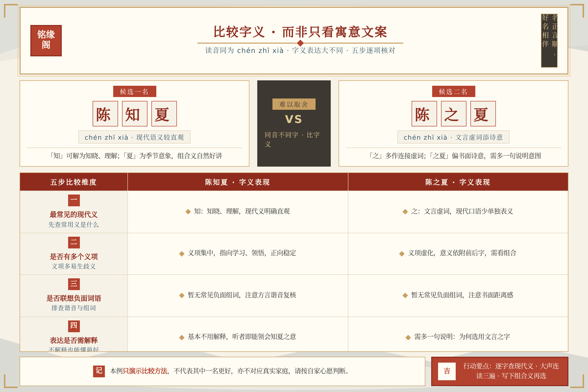Select the step 四 number badge
Screen dimensions: 588x392
coord(74,326)
